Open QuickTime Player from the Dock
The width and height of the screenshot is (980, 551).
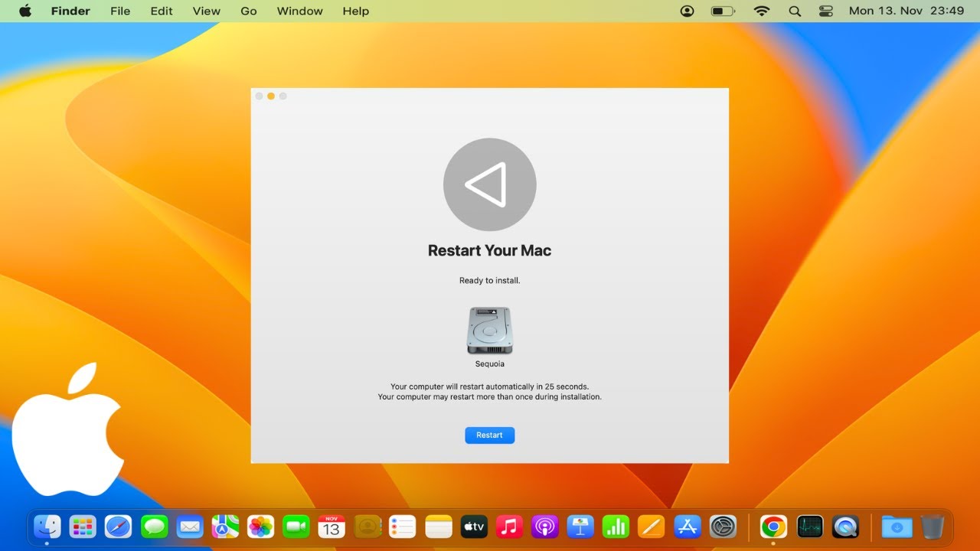(845, 527)
